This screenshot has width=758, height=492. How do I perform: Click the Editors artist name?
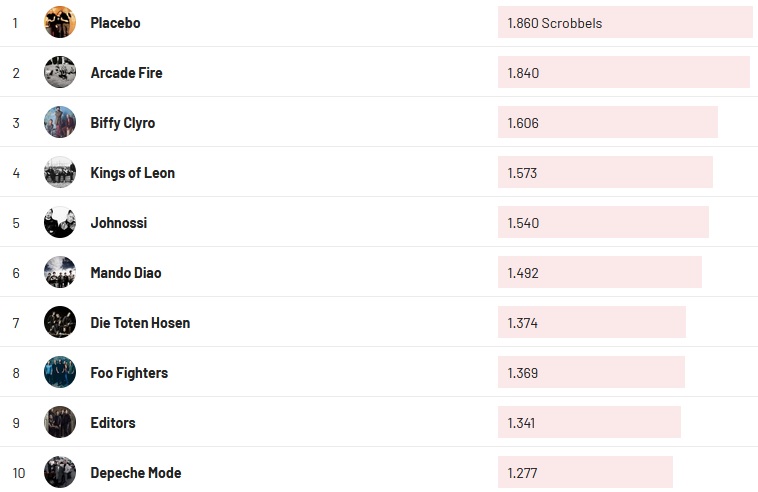point(112,422)
